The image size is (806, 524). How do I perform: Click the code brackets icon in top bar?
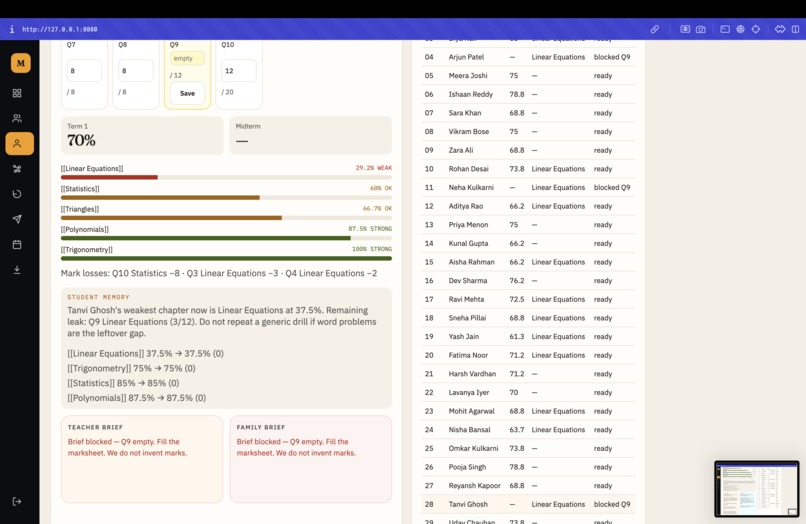pos(780,29)
